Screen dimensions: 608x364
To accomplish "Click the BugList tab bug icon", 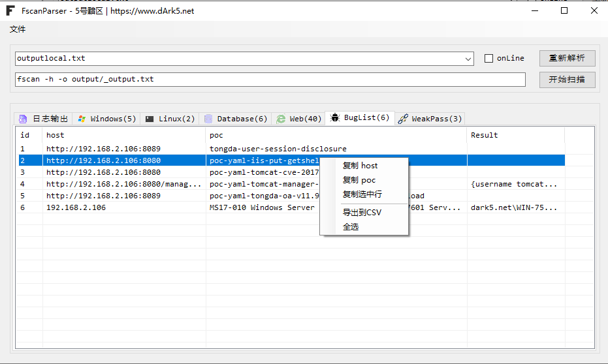I will click(335, 118).
